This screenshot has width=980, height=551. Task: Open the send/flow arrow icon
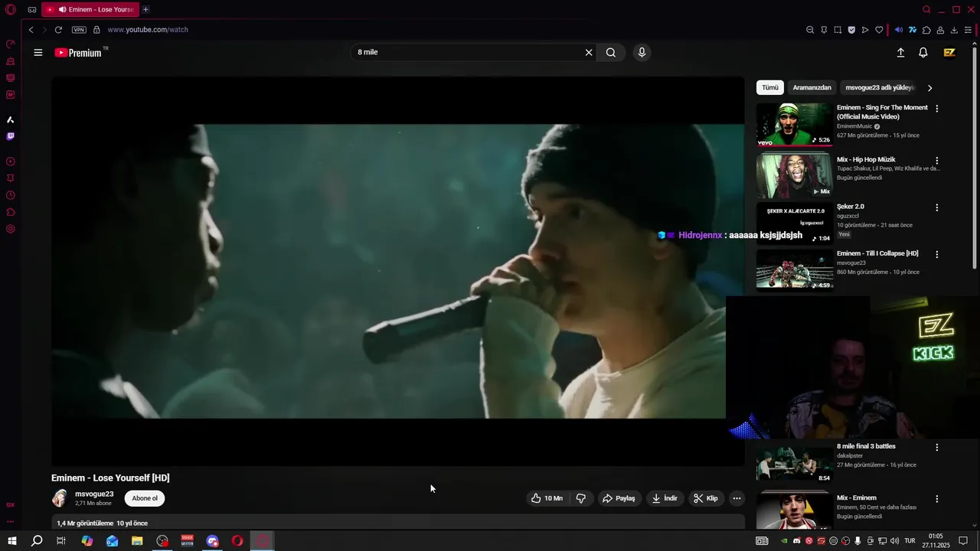(x=865, y=30)
